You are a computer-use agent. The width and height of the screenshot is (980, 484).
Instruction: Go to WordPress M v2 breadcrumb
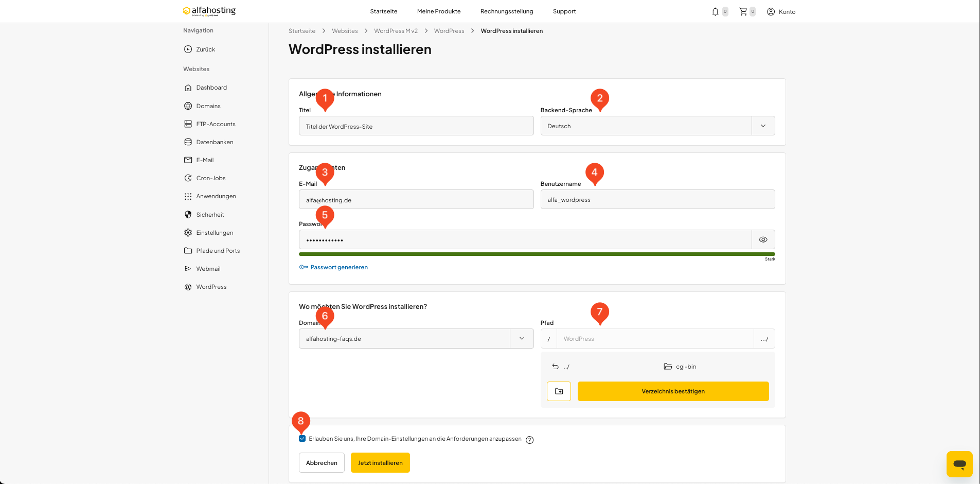pyautogui.click(x=396, y=31)
